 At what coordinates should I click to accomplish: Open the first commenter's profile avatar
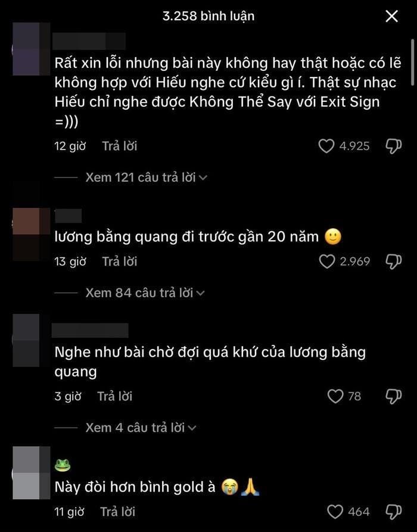[x=31, y=49]
